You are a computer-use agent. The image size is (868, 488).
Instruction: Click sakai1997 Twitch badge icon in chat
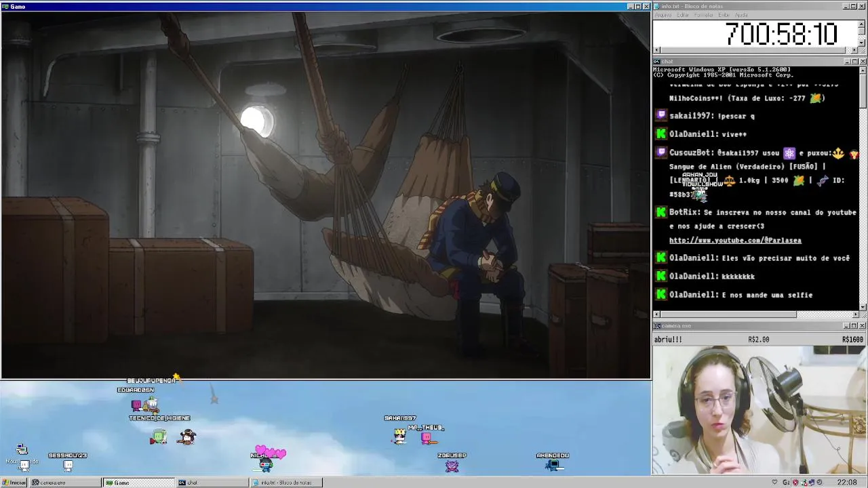[x=661, y=116]
